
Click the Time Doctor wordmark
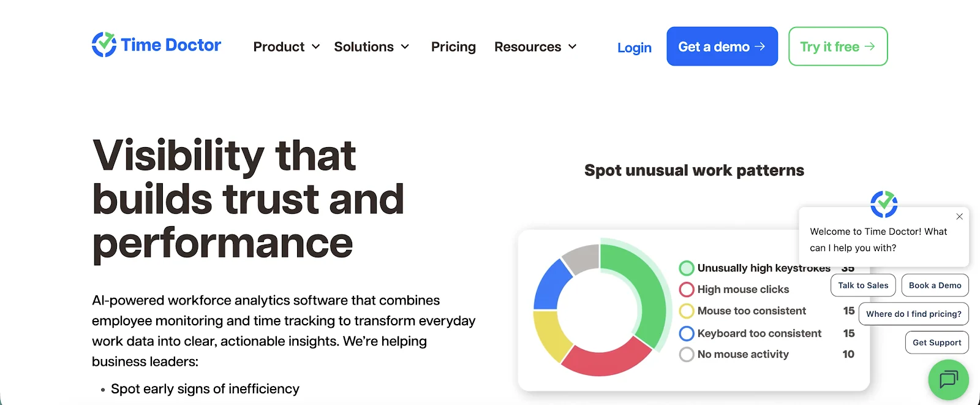pos(171,45)
